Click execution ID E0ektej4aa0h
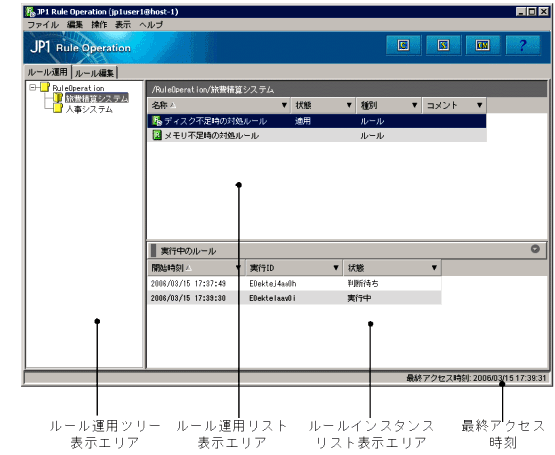 (x=273, y=283)
